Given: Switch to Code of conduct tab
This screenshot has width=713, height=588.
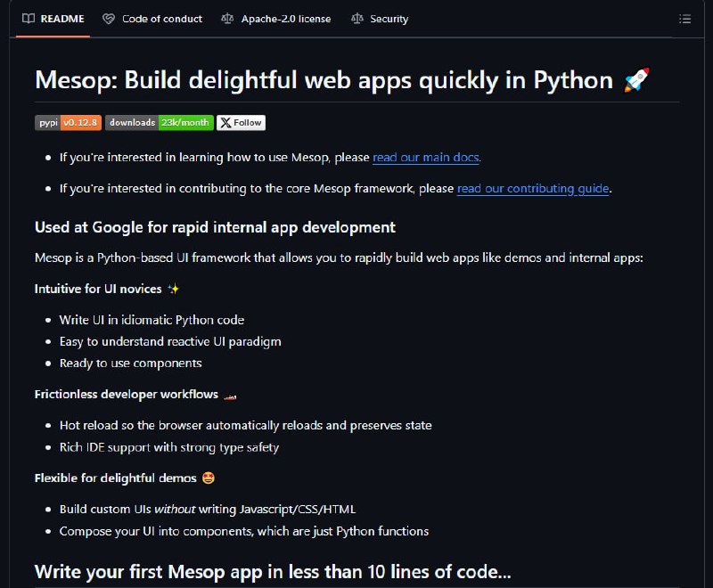Looking at the screenshot, I should [152, 19].
